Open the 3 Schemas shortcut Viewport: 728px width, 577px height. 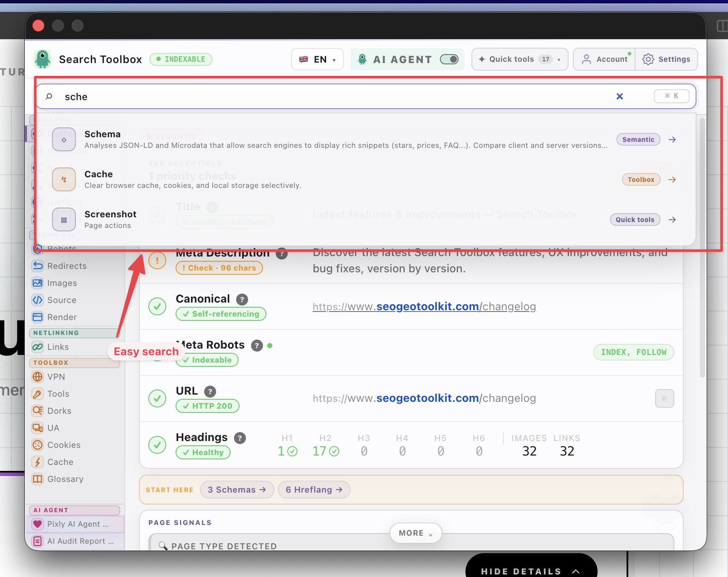point(237,490)
